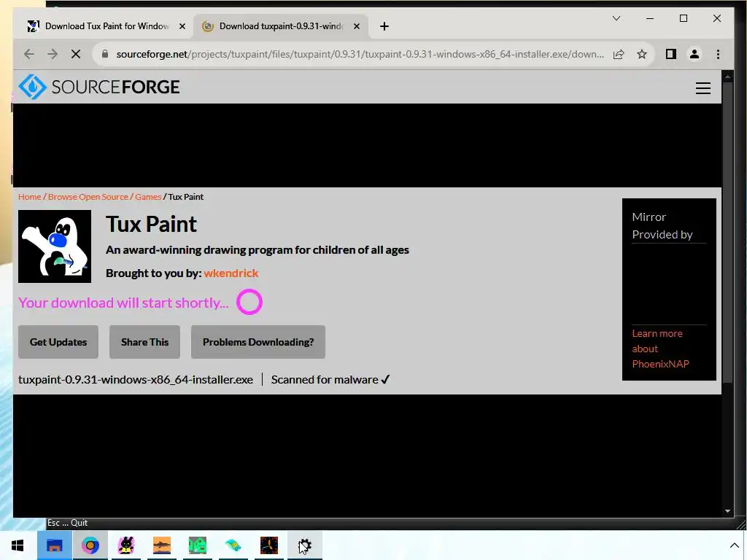Go forward in browser history
Viewport: 747px width, 560px height.
coord(53,54)
